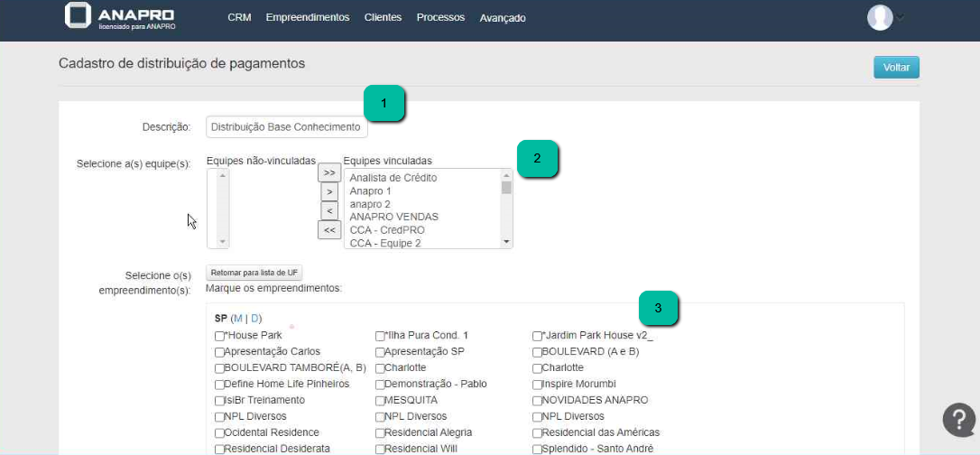Image resolution: width=980 pixels, height=455 pixels.
Task: Open the Avançado menu
Action: (x=503, y=18)
